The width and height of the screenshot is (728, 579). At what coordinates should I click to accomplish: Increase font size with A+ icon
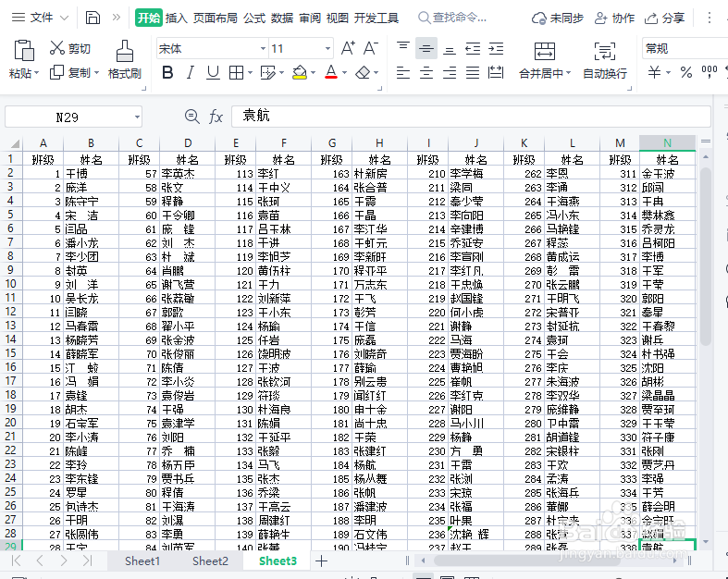coord(348,48)
